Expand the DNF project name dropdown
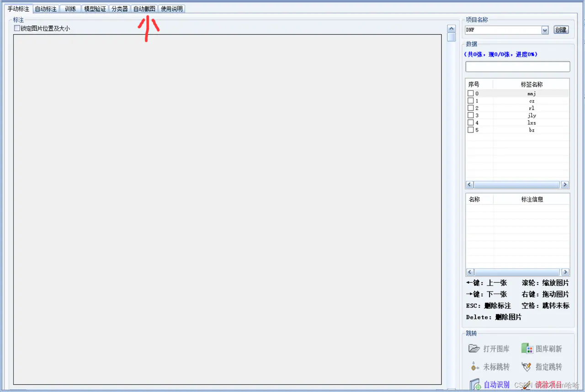The width and height of the screenshot is (585, 392). (545, 30)
